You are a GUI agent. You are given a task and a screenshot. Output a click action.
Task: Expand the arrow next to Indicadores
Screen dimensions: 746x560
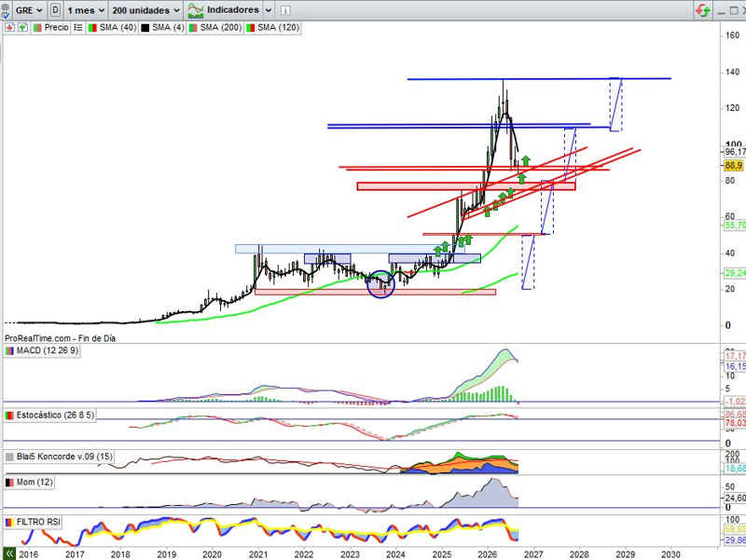269,10
